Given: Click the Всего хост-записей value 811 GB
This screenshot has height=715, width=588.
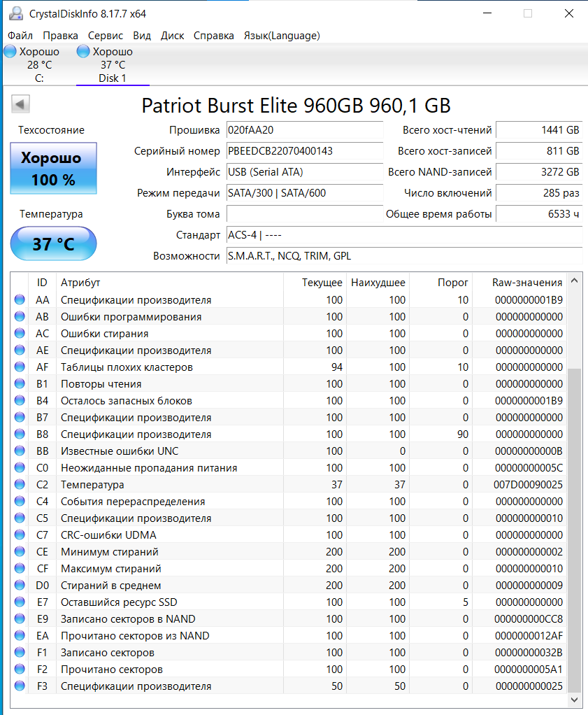Looking at the screenshot, I should (x=539, y=151).
